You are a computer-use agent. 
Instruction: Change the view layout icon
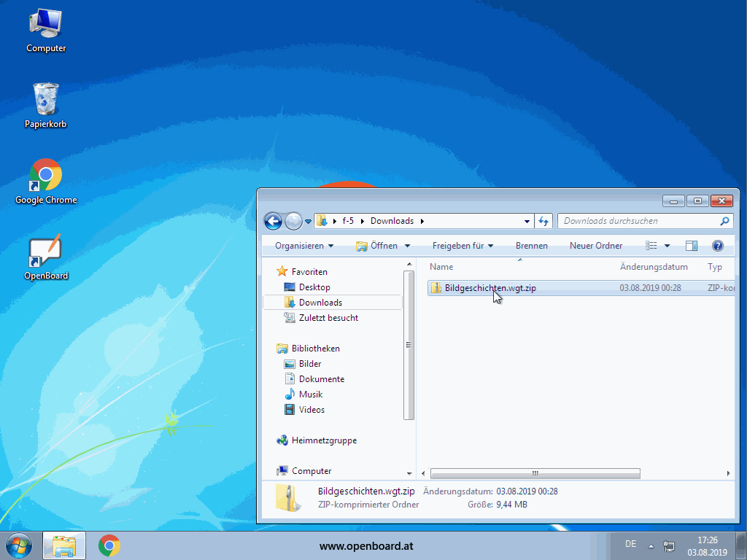(651, 246)
